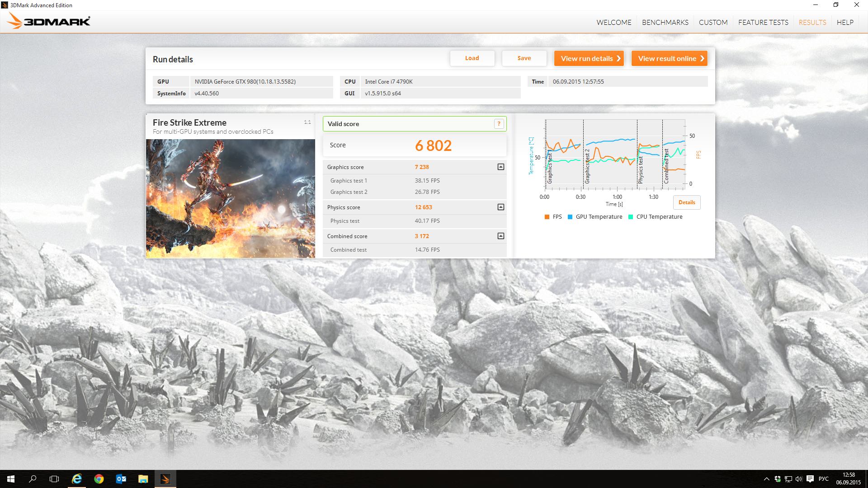
Task: Click the chart Details button
Action: [x=686, y=202]
